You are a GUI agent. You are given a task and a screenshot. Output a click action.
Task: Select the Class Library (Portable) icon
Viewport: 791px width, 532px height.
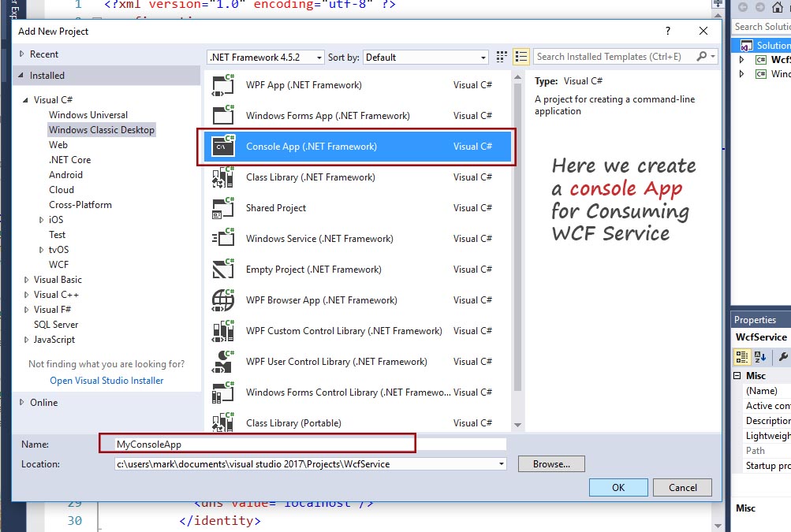pos(223,422)
